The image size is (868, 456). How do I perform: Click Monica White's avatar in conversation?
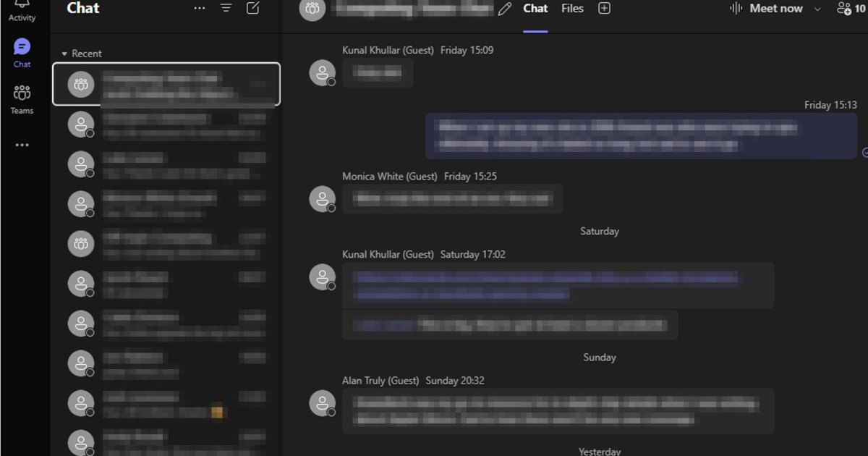[322, 199]
